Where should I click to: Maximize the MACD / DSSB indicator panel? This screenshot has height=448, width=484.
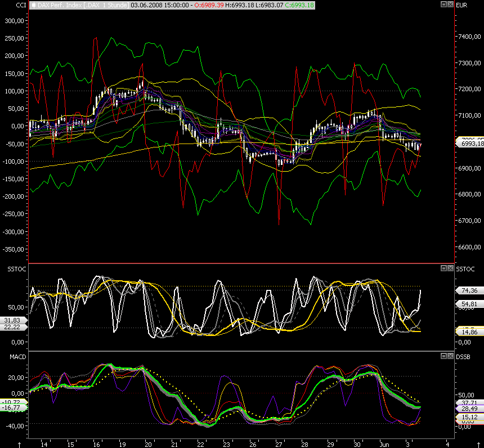[x=443, y=356]
